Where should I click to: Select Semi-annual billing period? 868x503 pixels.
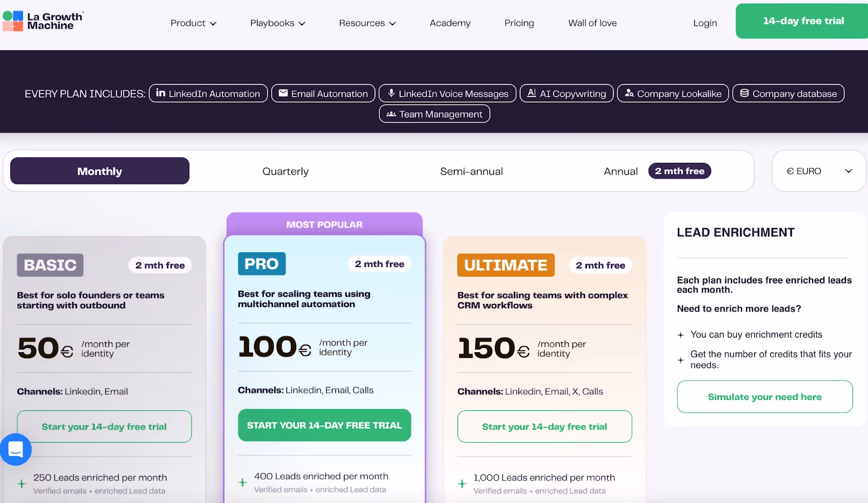tap(471, 171)
